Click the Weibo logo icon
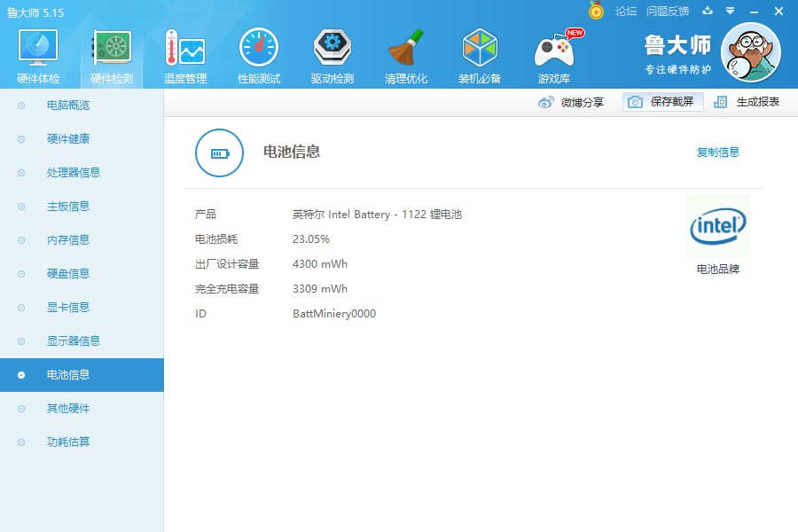The image size is (798, 532). [546, 102]
